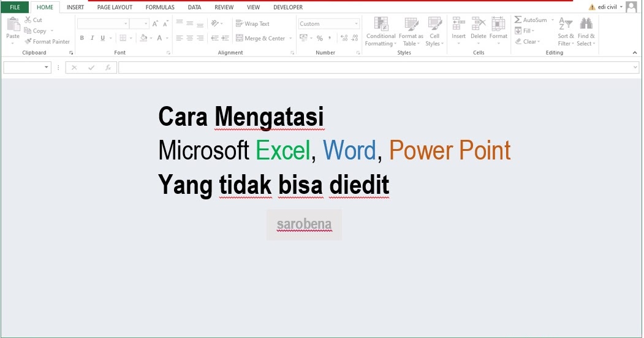Open Conditional Formatting menu
The image size is (644, 338).
(381, 32)
